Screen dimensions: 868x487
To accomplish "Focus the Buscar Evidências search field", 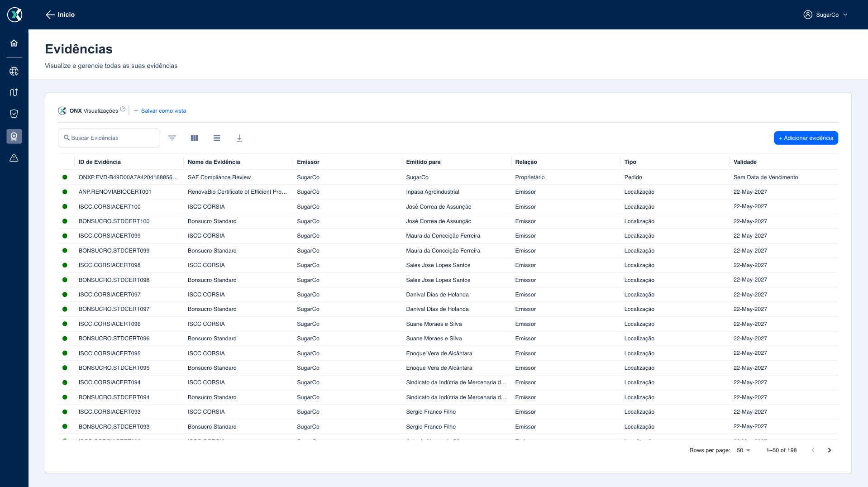I will [x=109, y=138].
